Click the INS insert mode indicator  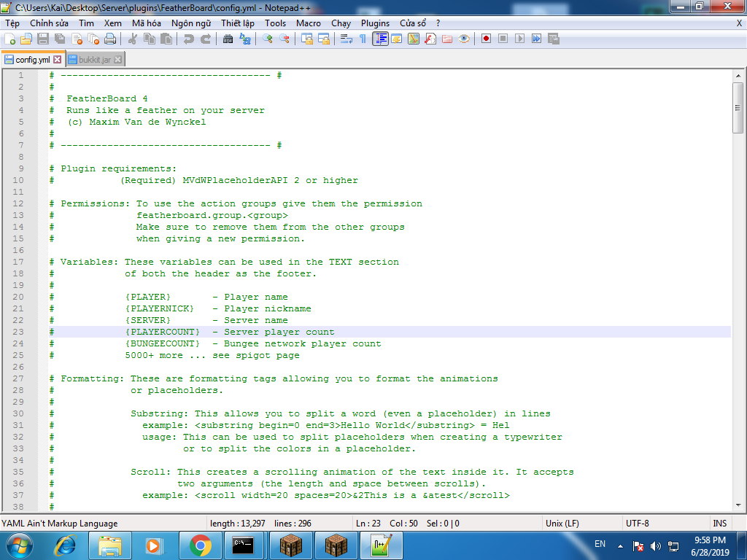[719, 524]
